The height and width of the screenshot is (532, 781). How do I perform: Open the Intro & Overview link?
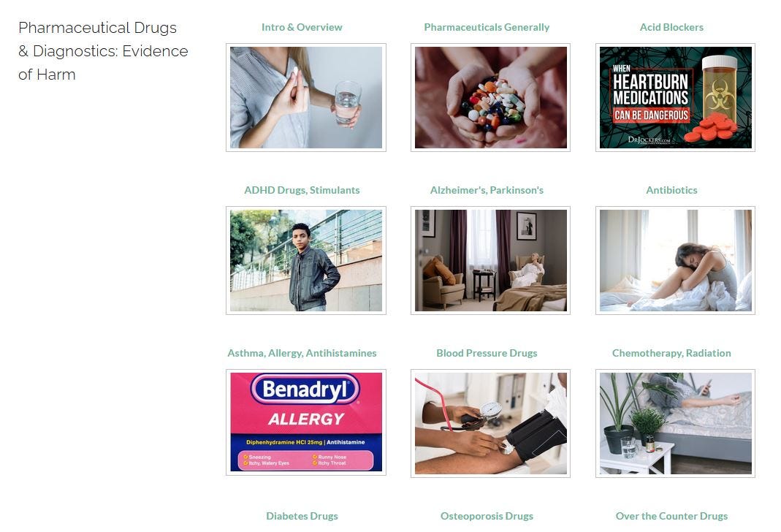click(302, 27)
